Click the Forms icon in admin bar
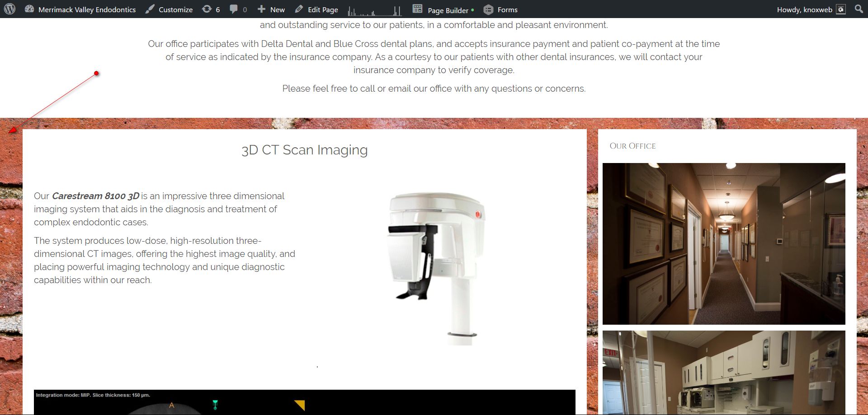The image size is (868, 415). tap(488, 9)
